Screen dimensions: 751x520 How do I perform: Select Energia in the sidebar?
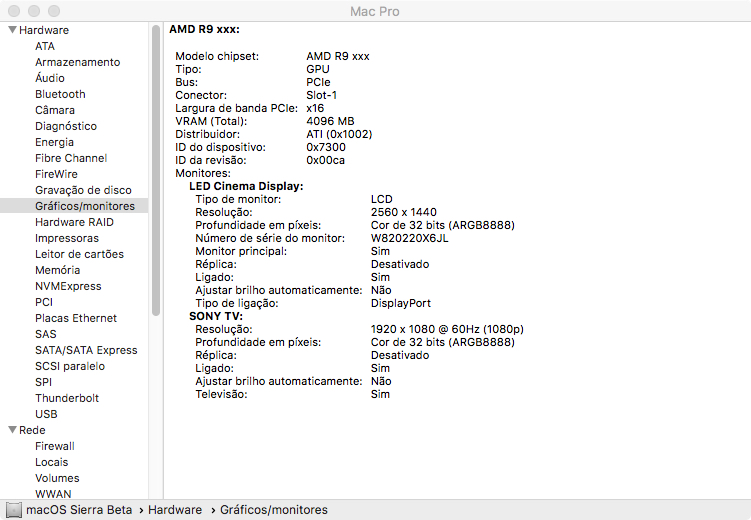(x=54, y=142)
